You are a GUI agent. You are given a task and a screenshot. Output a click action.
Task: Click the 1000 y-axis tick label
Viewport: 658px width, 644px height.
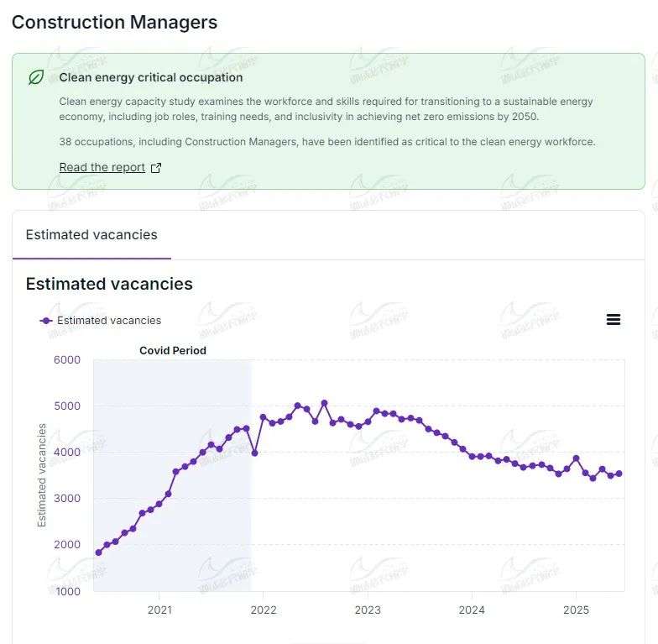[x=66, y=591]
